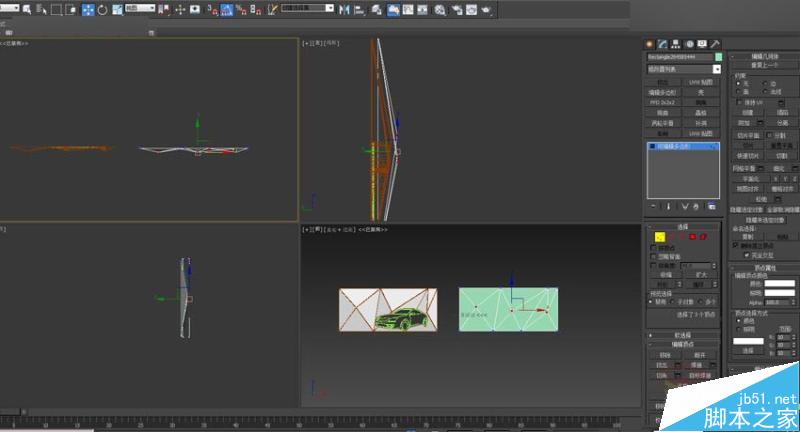Toggle the 3D Snaps icon
800x432 pixels.
coord(211,10)
